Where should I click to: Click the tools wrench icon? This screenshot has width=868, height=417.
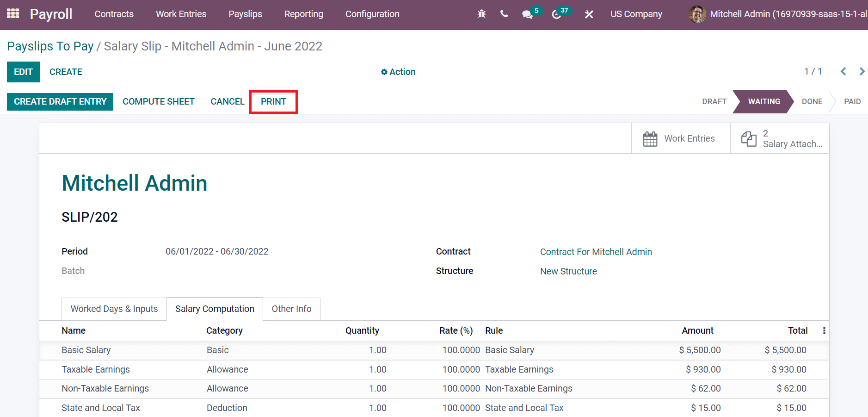(589, 14)
